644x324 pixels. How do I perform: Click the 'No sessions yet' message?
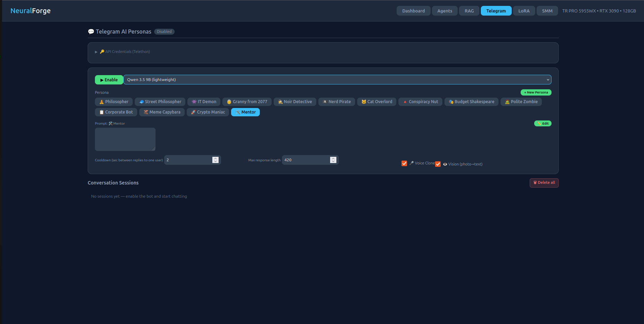tap(139, 196)
